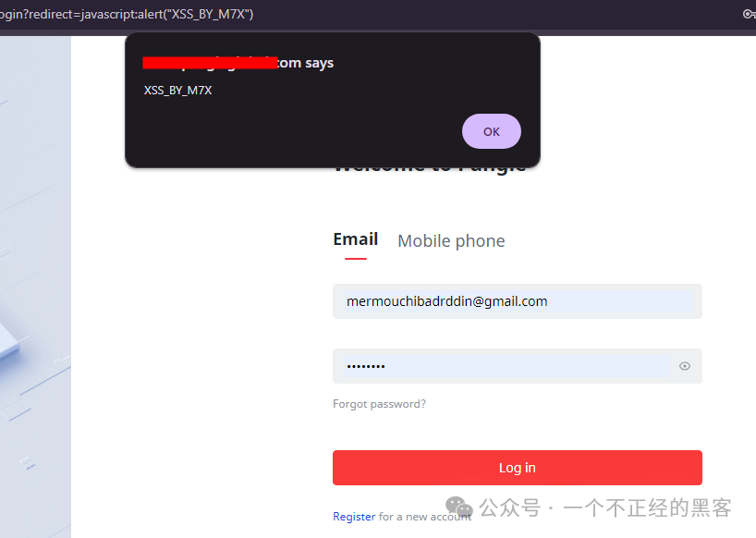Click the "for a new account" text
This screenshot has height=538, width=756.
[425, 517]
